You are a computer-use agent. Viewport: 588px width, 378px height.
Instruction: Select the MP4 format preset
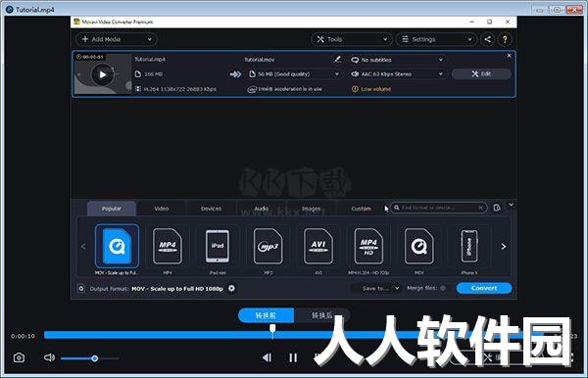(168, 250)
